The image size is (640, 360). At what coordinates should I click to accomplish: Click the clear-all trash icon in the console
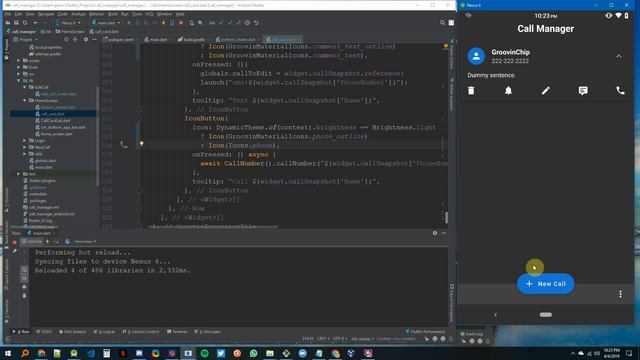pyautogui.click(x=24, y=295)
